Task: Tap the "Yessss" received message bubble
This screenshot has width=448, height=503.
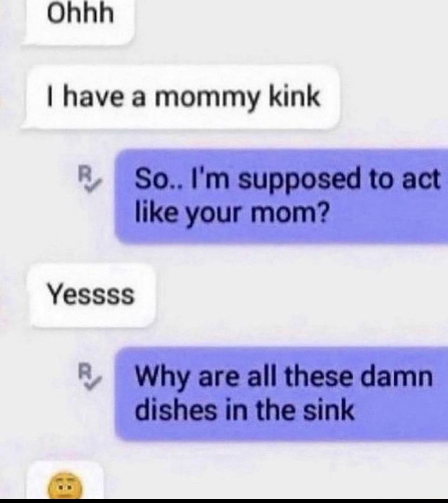Action: (91, 295)
